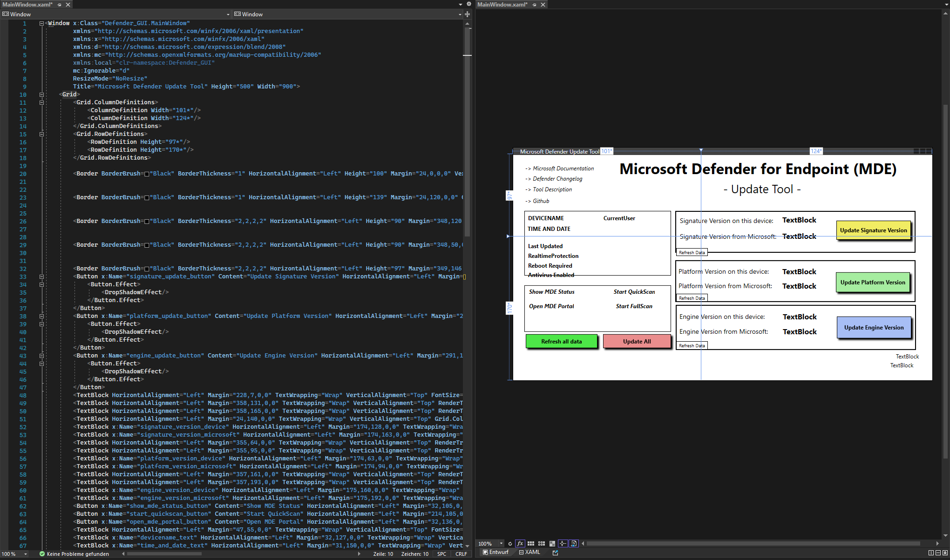Viewport: 950px width, 560px height.
Task: Pop out the designer using the external window icon
Action: pyautogui.click(x=555, y=553)
